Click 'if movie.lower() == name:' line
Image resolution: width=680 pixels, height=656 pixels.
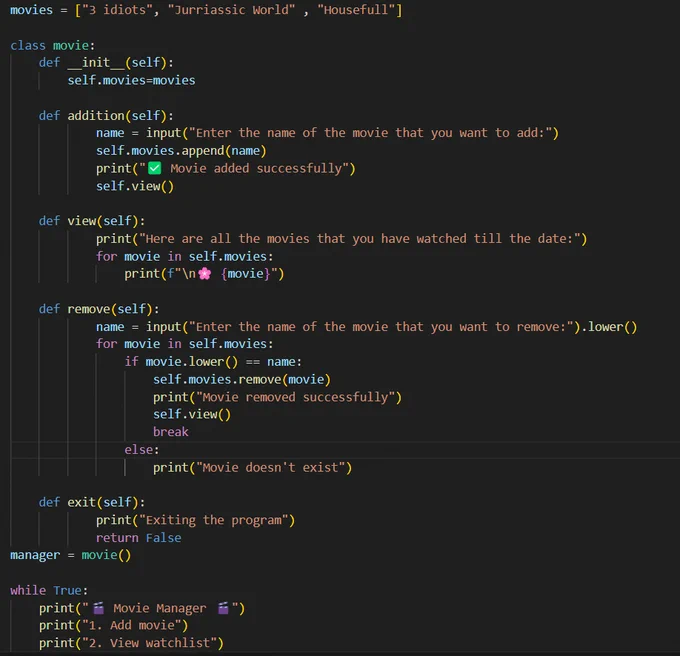[213, 362]
